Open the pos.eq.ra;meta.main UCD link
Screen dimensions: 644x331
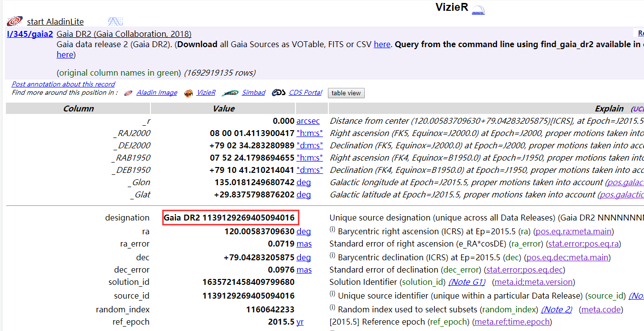tap(574, 232)
